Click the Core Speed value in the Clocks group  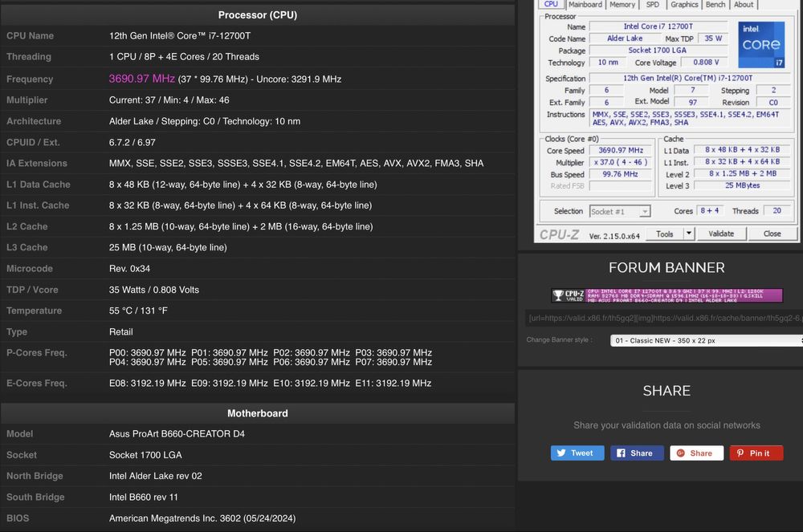click(x=621, y=150)
